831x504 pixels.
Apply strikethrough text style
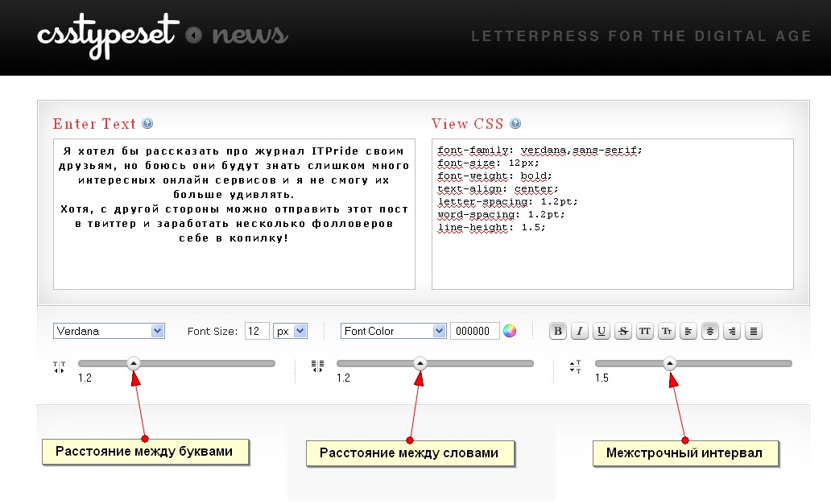pos(622,331)
